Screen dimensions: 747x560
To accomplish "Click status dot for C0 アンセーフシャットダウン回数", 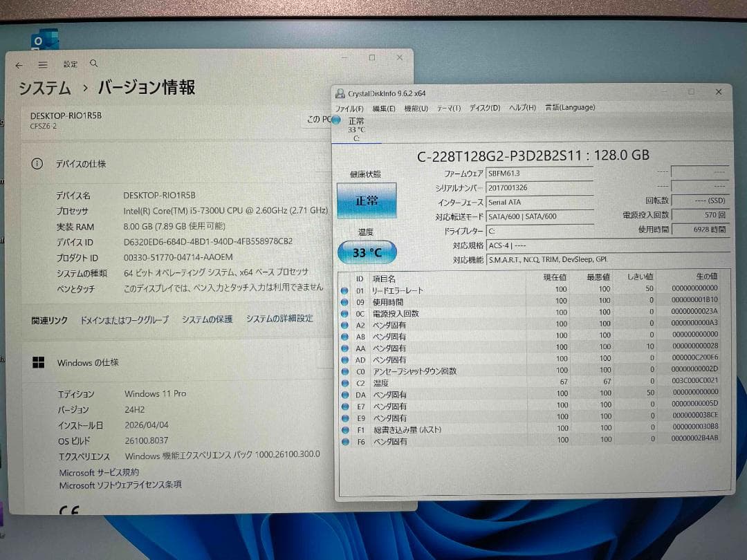I will pos(345,371).
